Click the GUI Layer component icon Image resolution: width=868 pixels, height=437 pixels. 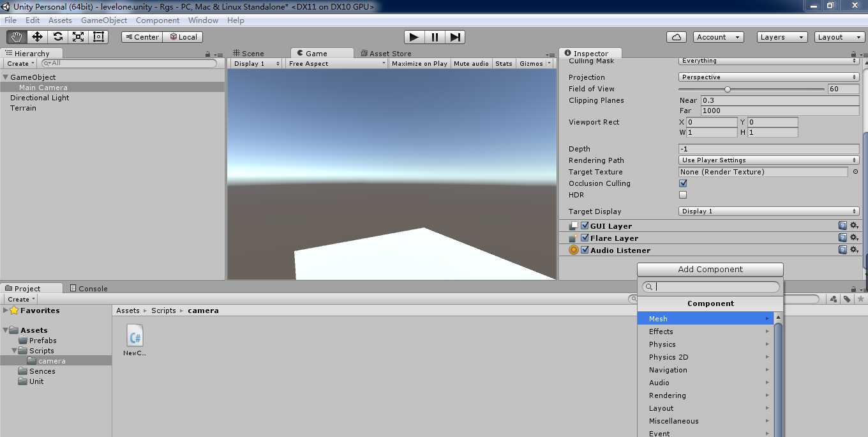click(574, 226)
